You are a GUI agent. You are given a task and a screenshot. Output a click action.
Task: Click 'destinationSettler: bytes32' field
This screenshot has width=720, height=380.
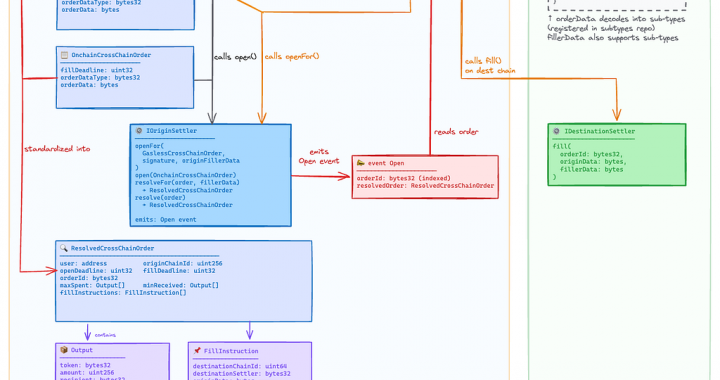coord(242,374)
